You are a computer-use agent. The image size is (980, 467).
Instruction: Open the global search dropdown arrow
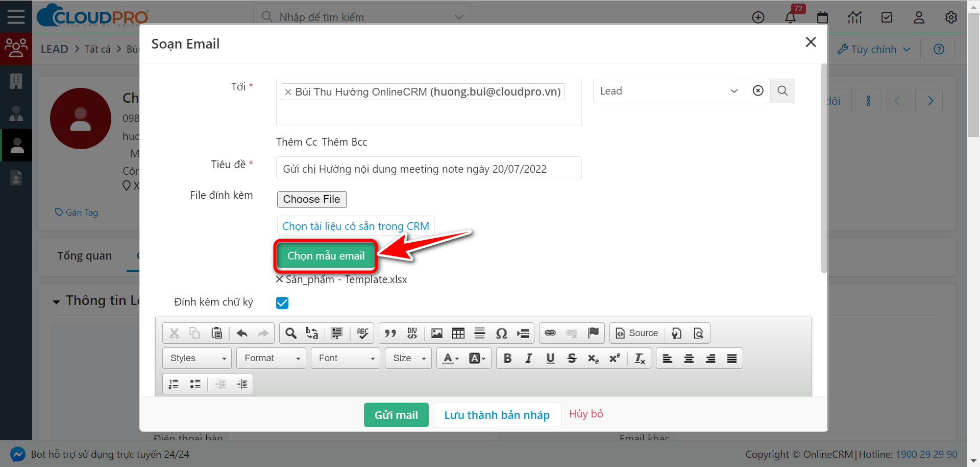pos(459,17)
